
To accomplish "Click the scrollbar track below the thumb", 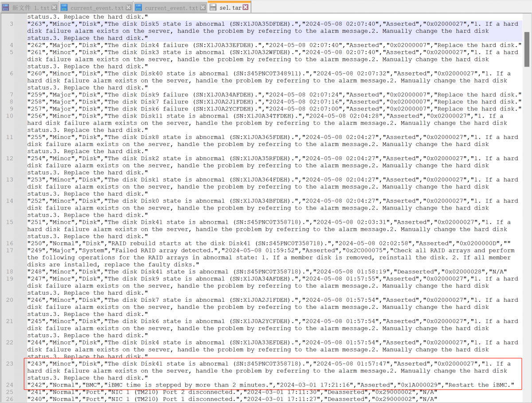I will point(527,222).
